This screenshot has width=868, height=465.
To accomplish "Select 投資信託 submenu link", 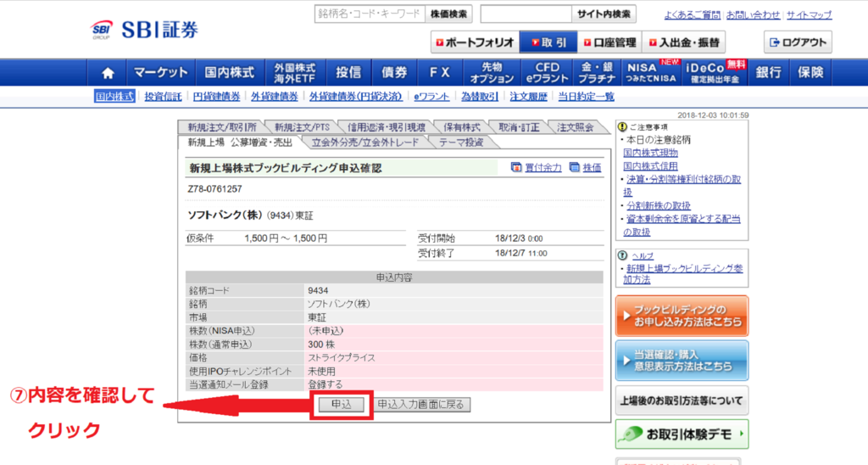I will [x=164, y=97].
